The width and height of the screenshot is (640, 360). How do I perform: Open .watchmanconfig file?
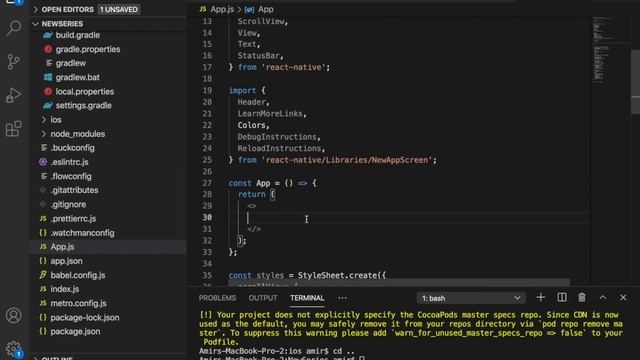point(82,233)
